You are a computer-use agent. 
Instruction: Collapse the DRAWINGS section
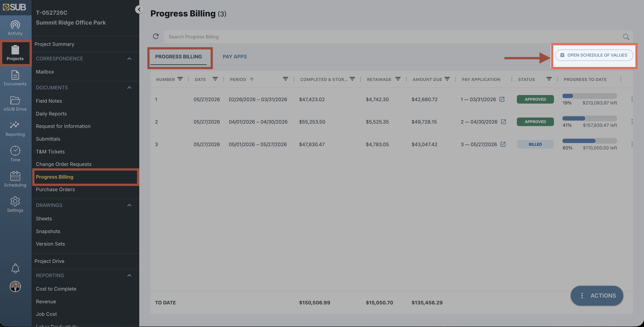pyautogui.click(x=129, y=205)
